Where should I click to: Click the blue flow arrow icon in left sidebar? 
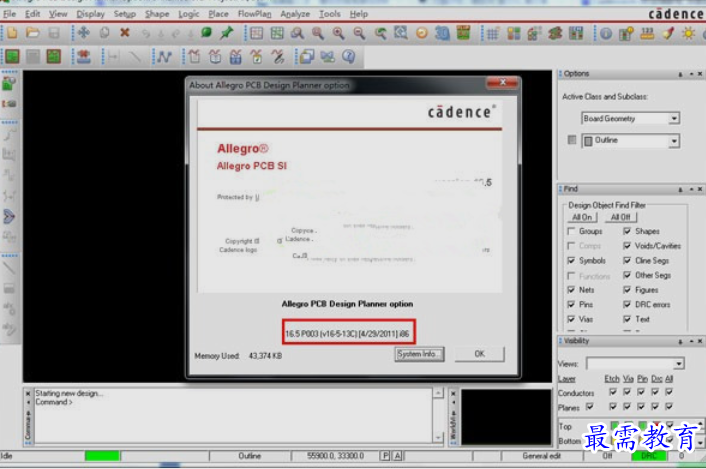9,217
